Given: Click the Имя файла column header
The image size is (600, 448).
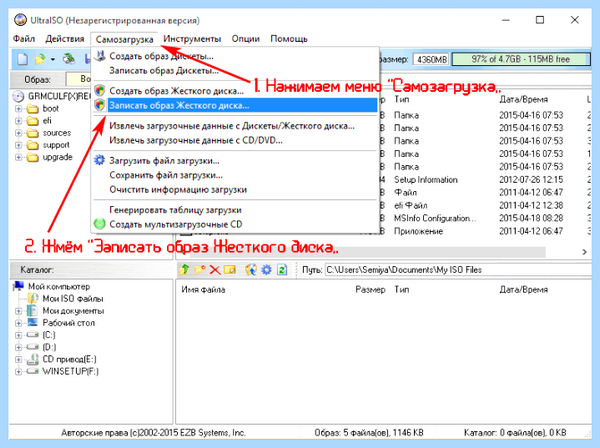Looking at the screenshot, I should point(203,290).
